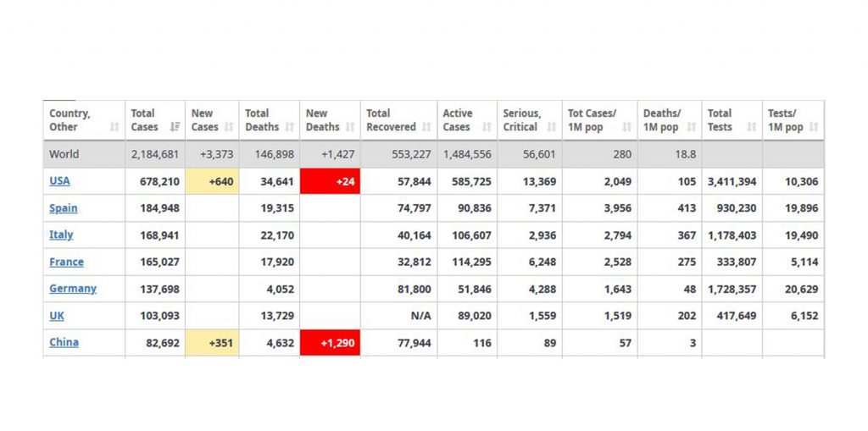
Task: Open the USA country link
Action: pyautogui.click(x=59, y=181)
